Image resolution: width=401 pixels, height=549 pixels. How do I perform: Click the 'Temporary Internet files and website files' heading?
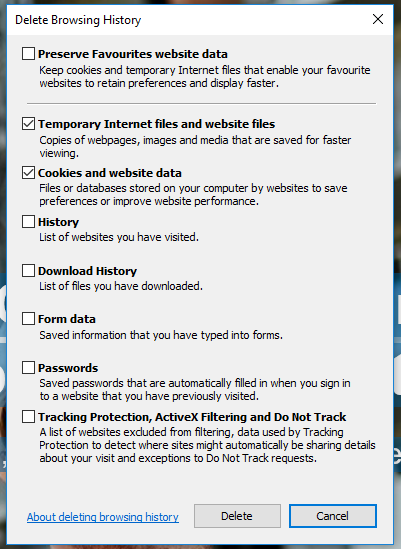(157, 124)
